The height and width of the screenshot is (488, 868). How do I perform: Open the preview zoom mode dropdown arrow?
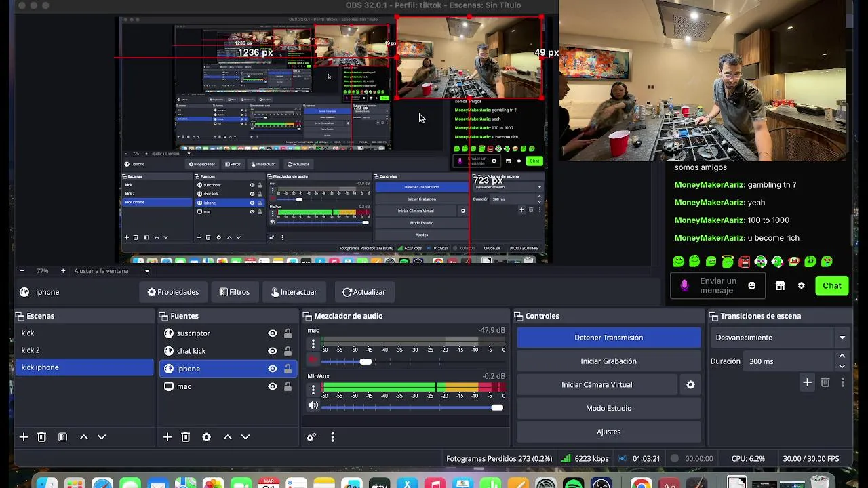coord(147,271)
